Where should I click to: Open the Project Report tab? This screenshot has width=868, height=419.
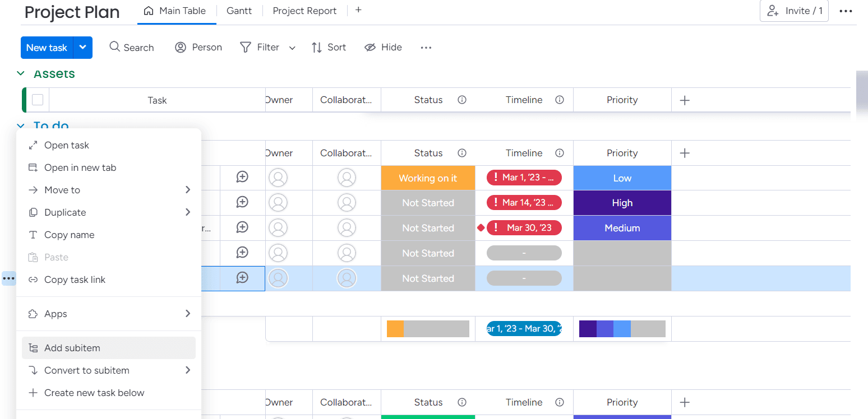tap(304, 11)
